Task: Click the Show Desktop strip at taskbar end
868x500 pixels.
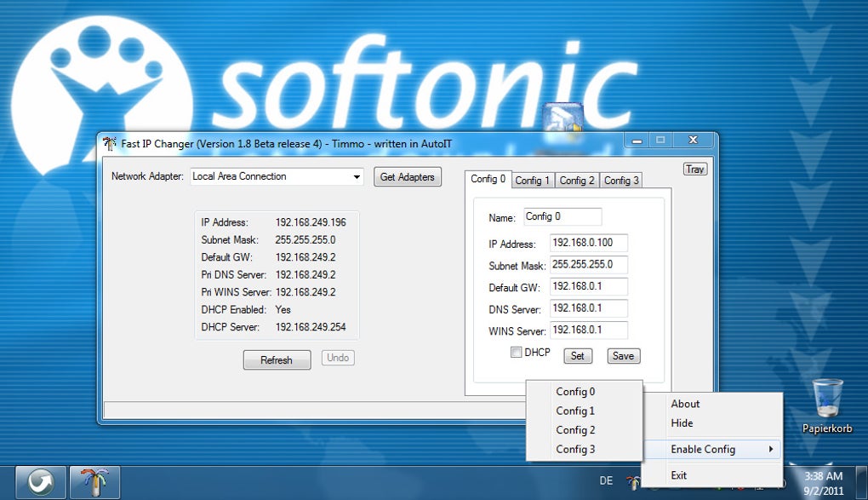Action: 861,482
